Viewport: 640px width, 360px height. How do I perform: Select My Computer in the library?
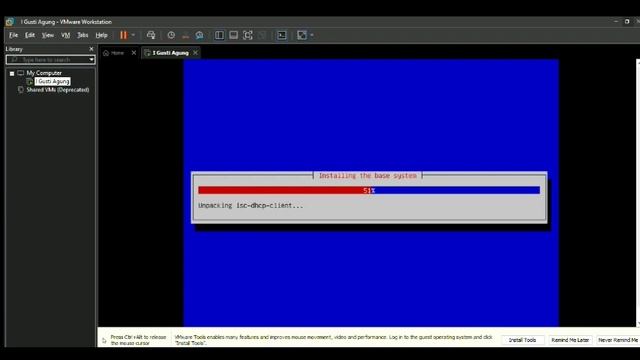[x=44, y=73]
